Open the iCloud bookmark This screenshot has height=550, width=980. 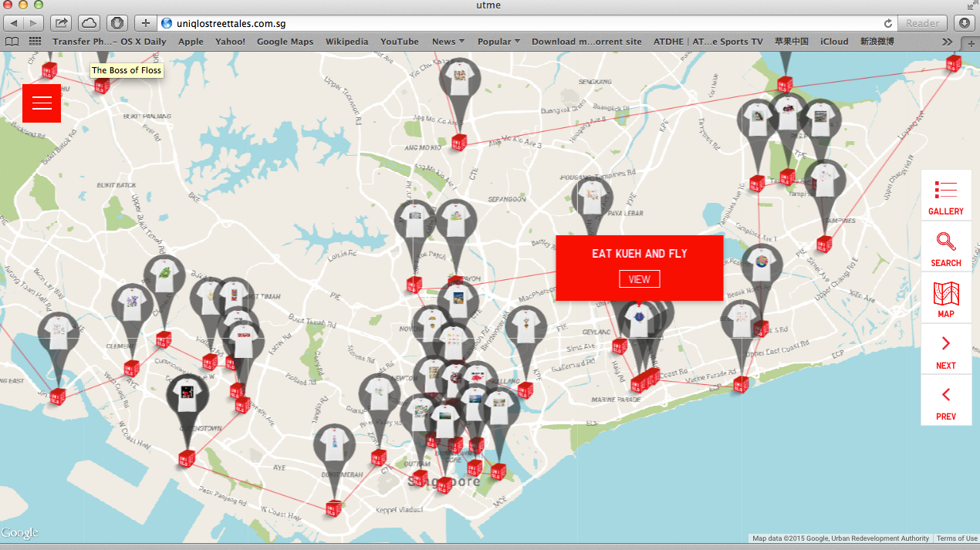[x=834, y=42]
